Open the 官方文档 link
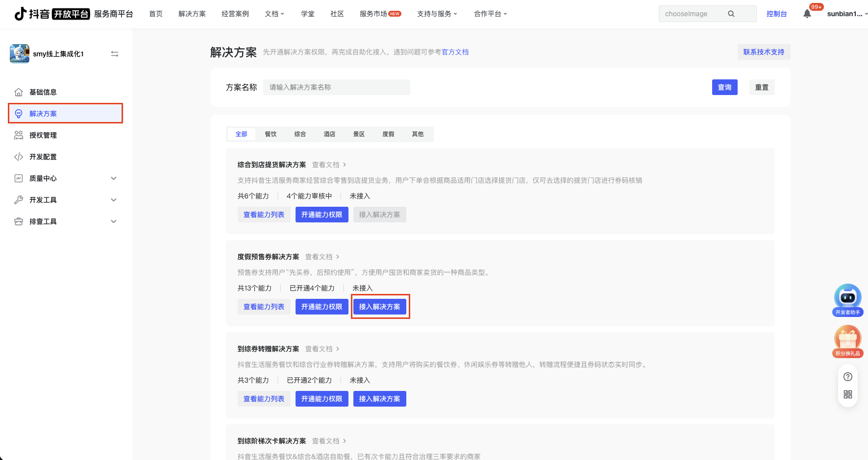 455,52
